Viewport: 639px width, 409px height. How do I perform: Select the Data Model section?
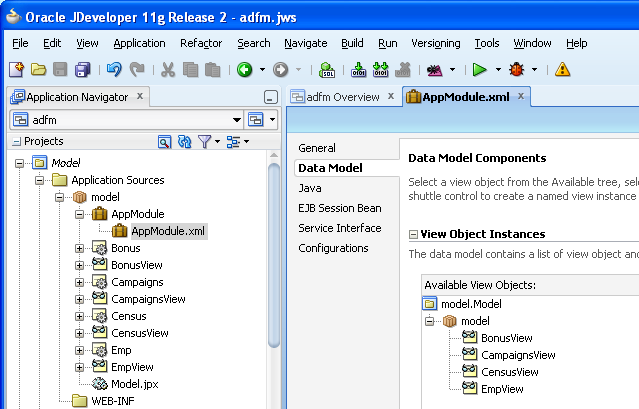[330, 168]
